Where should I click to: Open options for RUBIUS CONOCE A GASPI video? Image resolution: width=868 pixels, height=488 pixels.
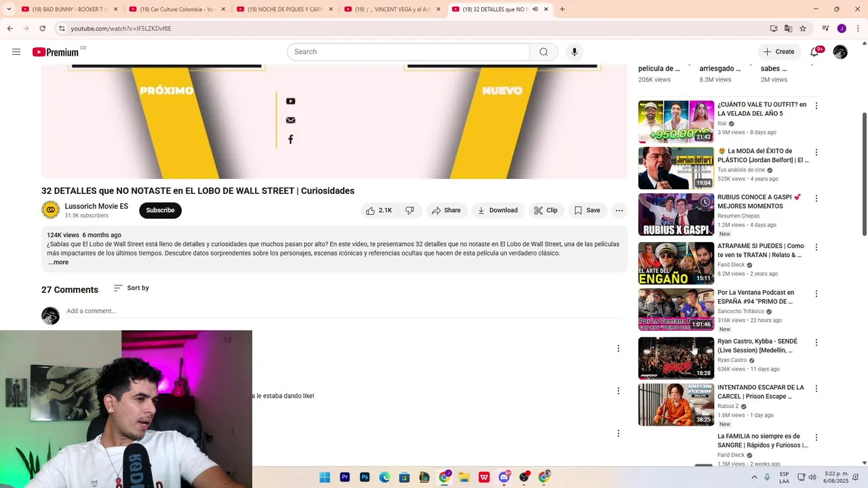[816, 199]
